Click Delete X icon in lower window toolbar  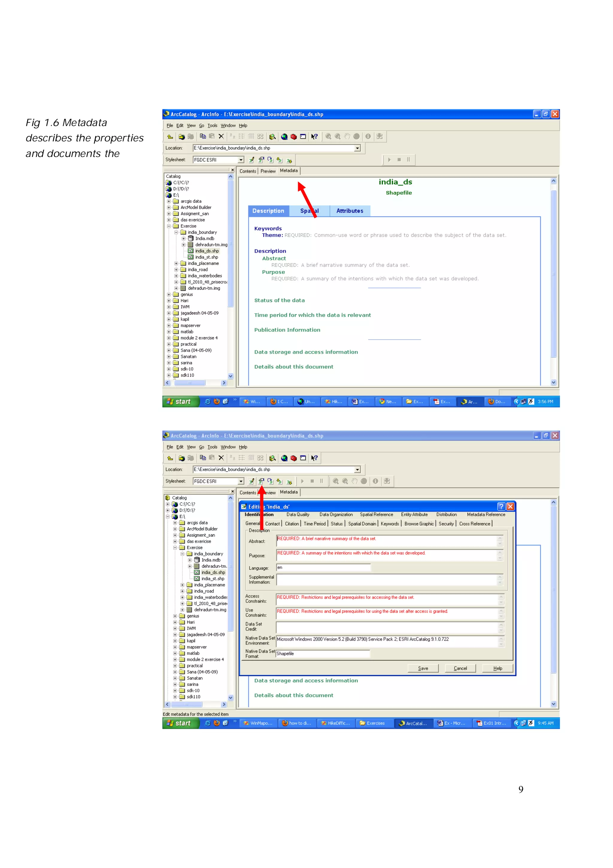[x=221, y=458]
